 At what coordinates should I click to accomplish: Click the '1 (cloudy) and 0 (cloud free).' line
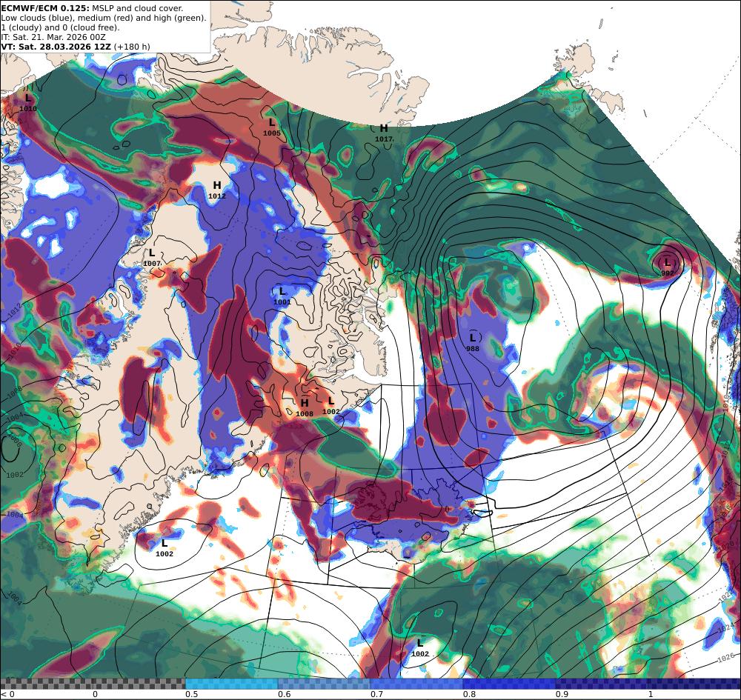(x=60, y=27)
